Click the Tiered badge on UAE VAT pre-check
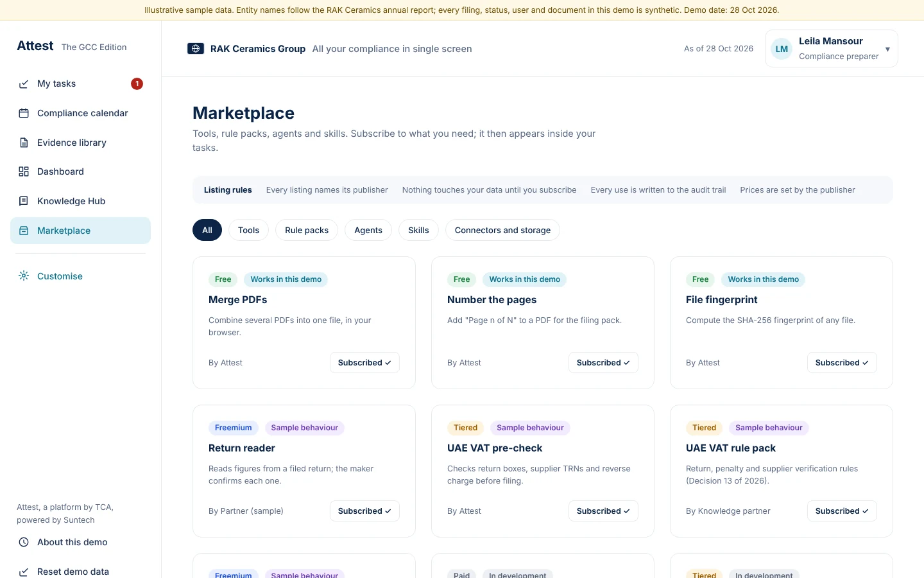Image resolution: width=924 pixels, height=578 pixels. point(465,428)
